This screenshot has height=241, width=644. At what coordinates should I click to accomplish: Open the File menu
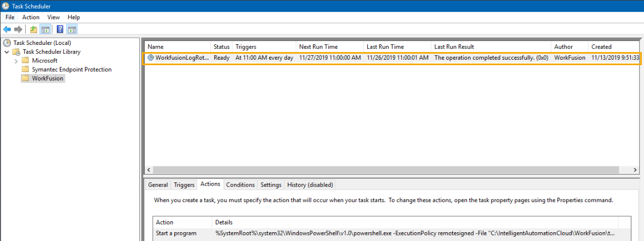(x=10, y=17)
